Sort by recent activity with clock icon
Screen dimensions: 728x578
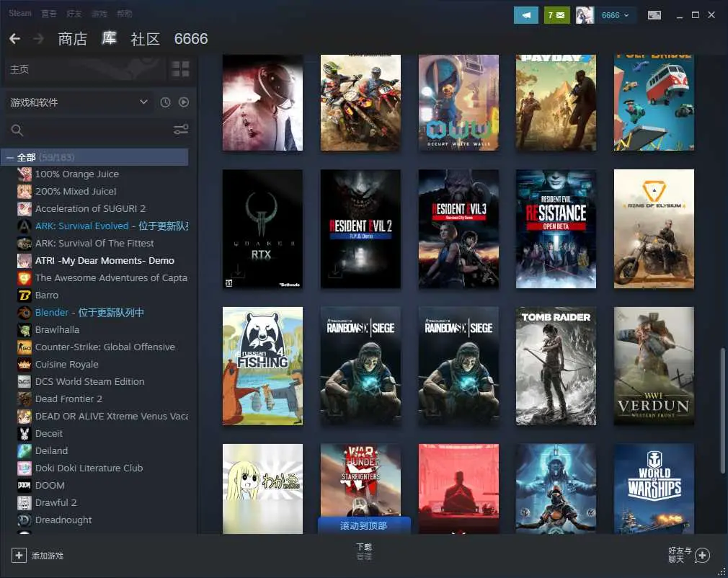click(x=165, y=102)
